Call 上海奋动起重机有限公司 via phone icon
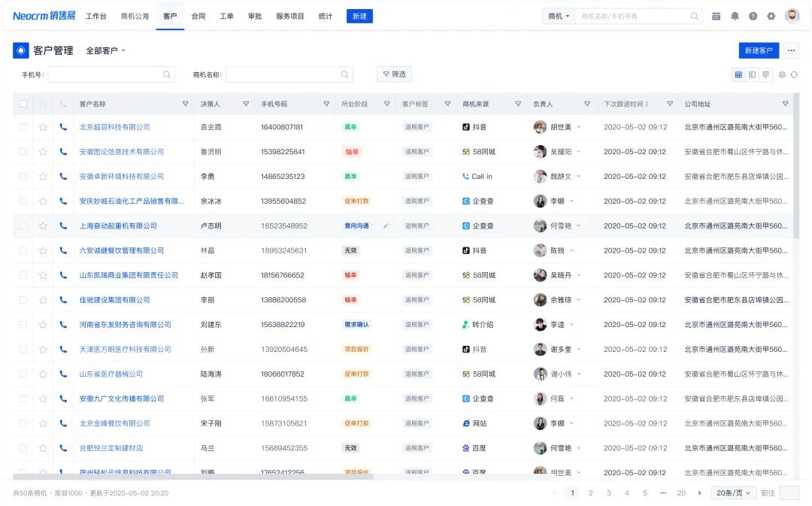The width and height of the screenshot is (812, 506). 63,226
